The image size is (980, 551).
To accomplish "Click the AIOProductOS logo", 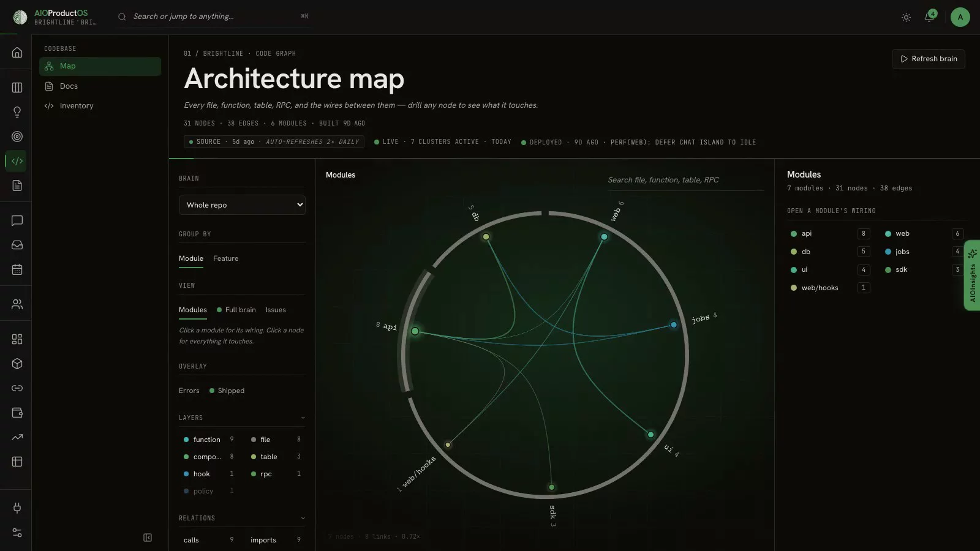I will tap(20, 17).
